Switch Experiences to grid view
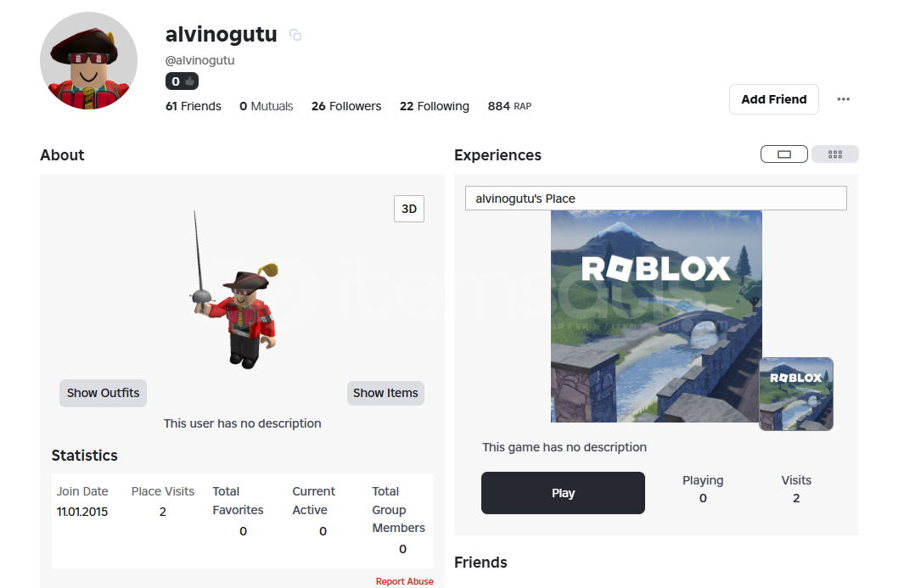 click(x=835, y=154)
